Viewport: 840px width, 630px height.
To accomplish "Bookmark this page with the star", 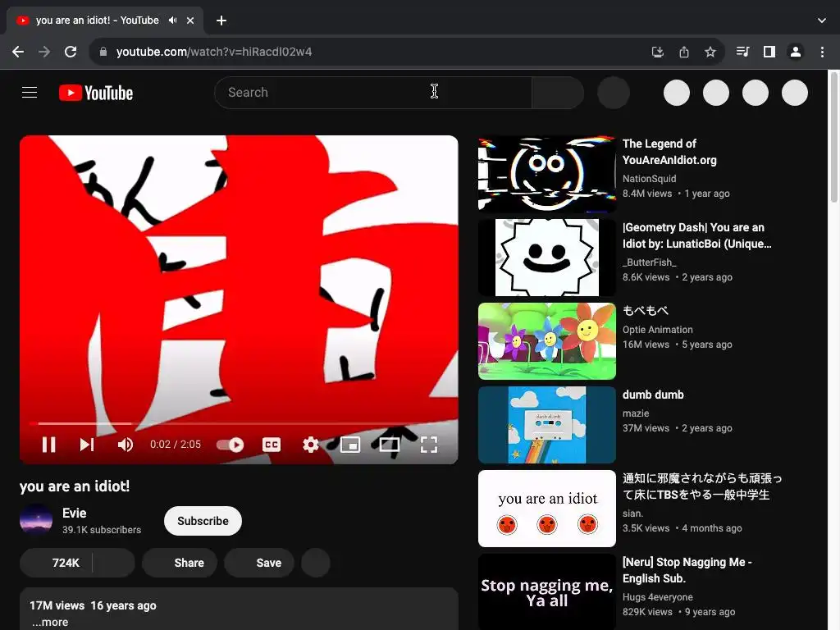I will pyautogui.click(x=710, y=52).
